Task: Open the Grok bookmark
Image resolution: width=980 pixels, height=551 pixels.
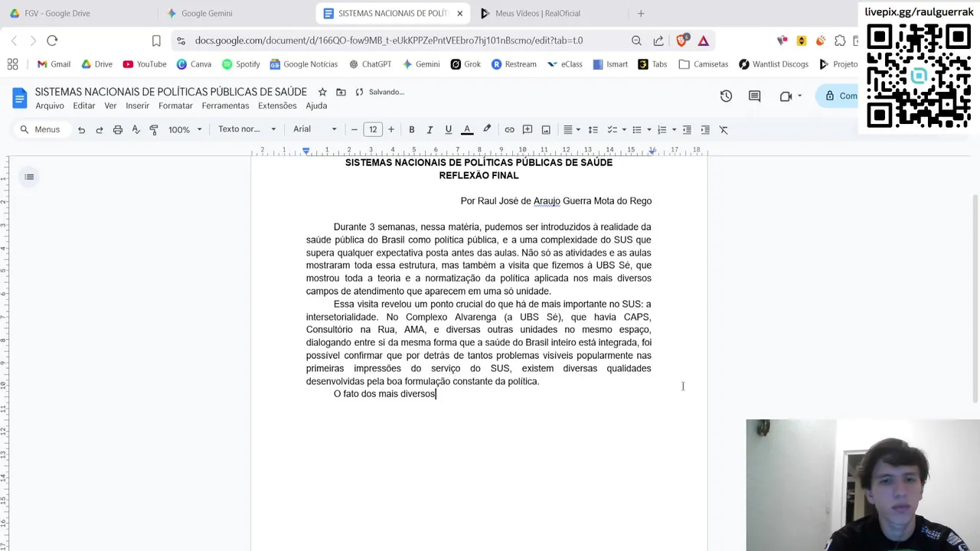Action: pyautogui.click(x=465, y=64)
